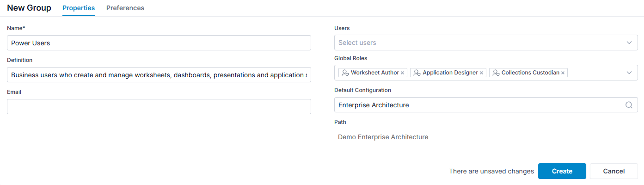Click the New Group heading

tap(29, 8)
